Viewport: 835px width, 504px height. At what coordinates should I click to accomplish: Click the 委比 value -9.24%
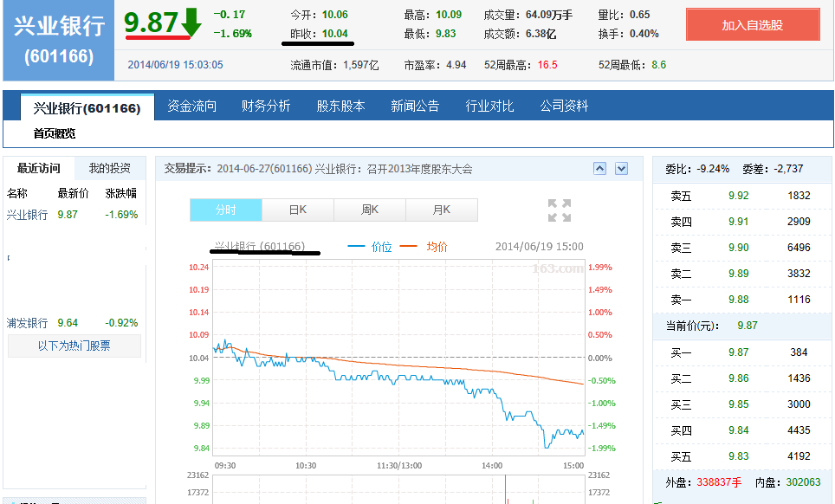pos(713,169)
